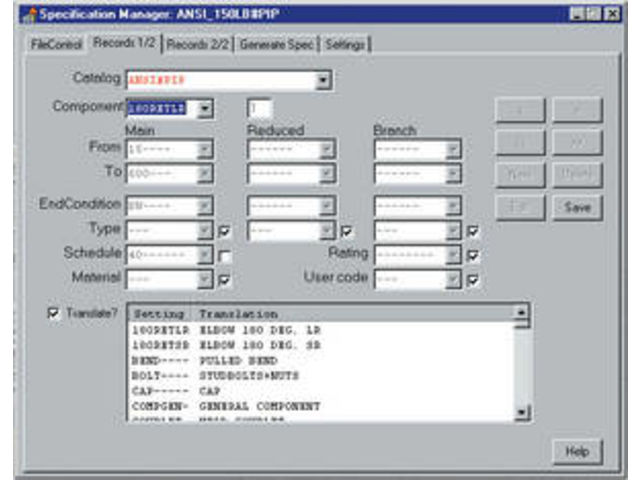
Task: Enable the Schedule checkbox
Action: pyautogui.click(x=225, y=256)
